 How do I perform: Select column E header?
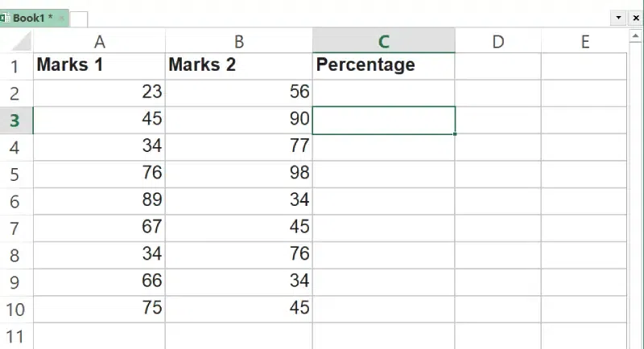click(x=584, y=42)
